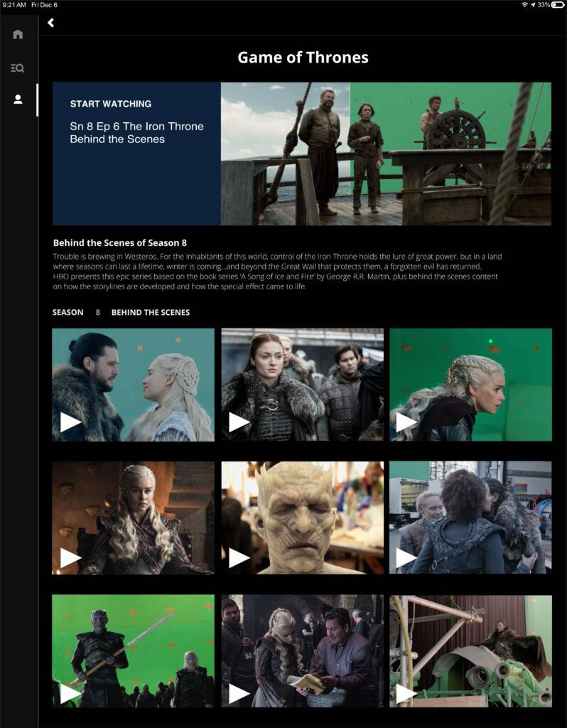Tap the 9:21 AM clock in status bar
The image size is (567, 728).
[14, 5]
